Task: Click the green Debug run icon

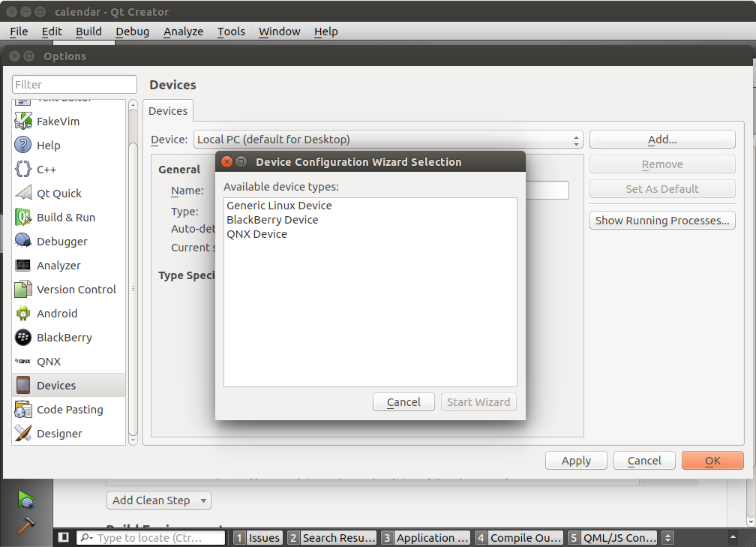Action: [26, 500]
